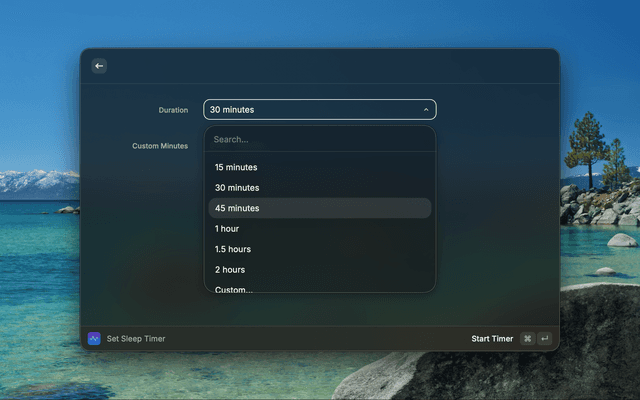
Task: Click the Custom Minutes label
Action: [x=160, y=146]
